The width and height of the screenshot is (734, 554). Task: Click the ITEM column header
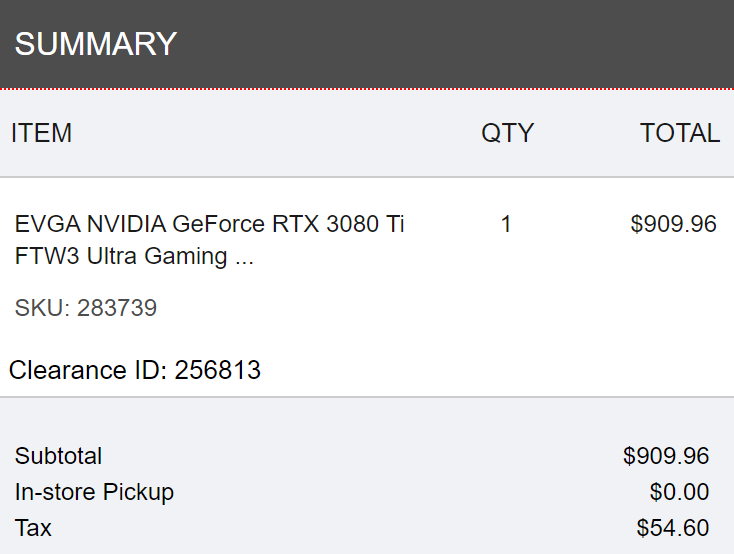pos(41,133)
